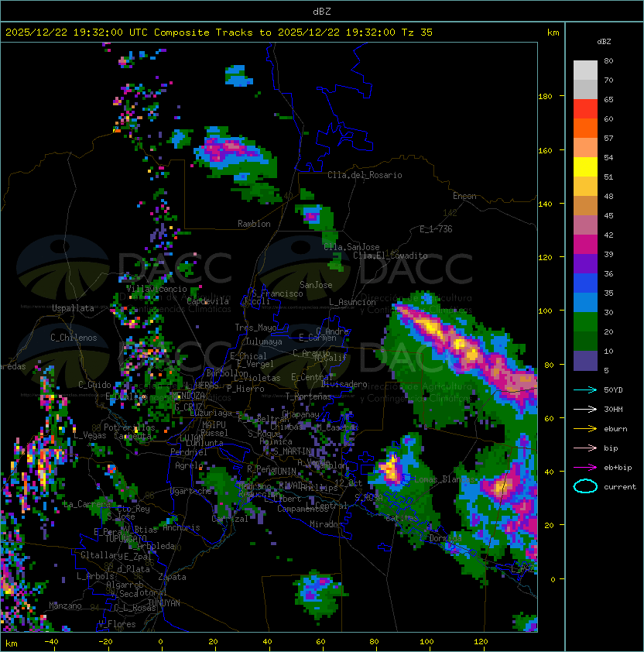The width and height of the screenshot is (644, 652).
Task: Click the pink bip arrow in legend
Action: [x=585, y=448]
